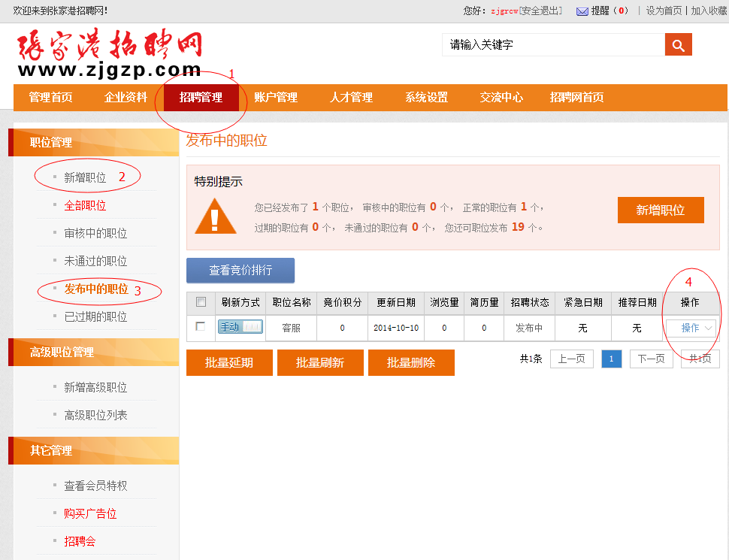This screenshot has width=729, height=560.
Task: Click the 批量删除 button
Action: (x=411, y=362)
